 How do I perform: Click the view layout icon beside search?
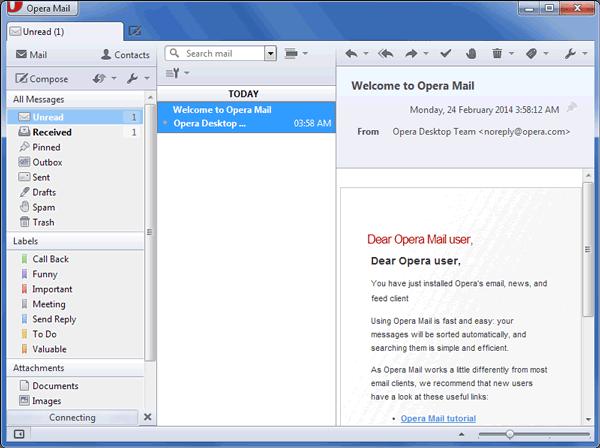pyautogui.click(x=291, y=53)
